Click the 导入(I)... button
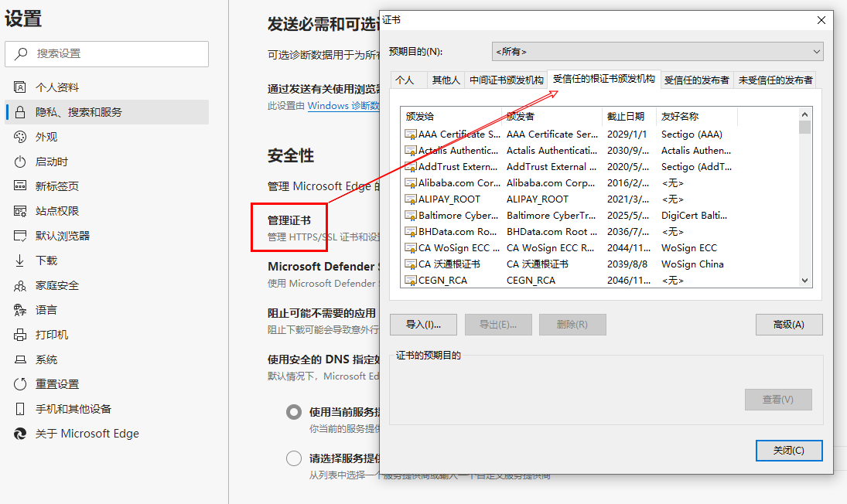This screenshot has width=847, height=504. point(423,325)
